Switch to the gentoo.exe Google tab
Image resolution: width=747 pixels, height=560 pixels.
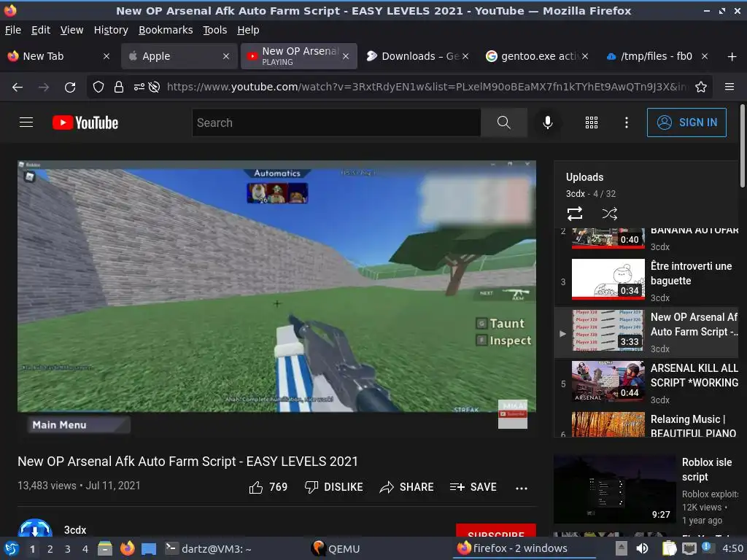tap(537, 56)
